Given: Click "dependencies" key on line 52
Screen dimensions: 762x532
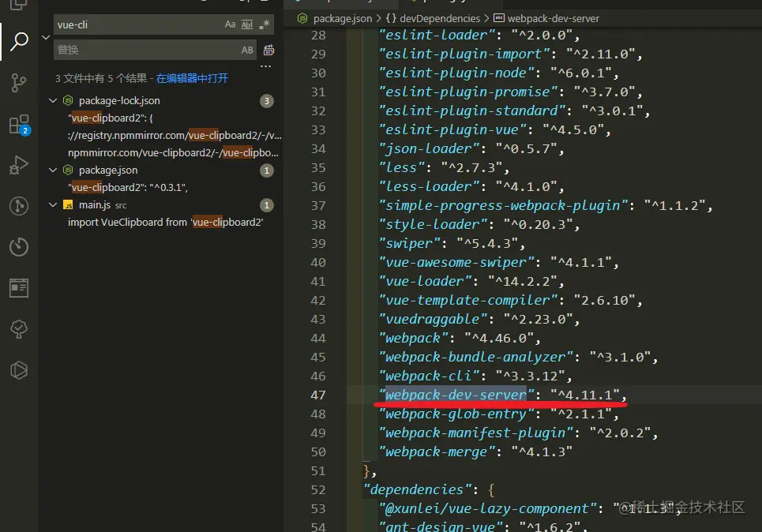Looking at the screenshot, I should click(x=418, y=489).
